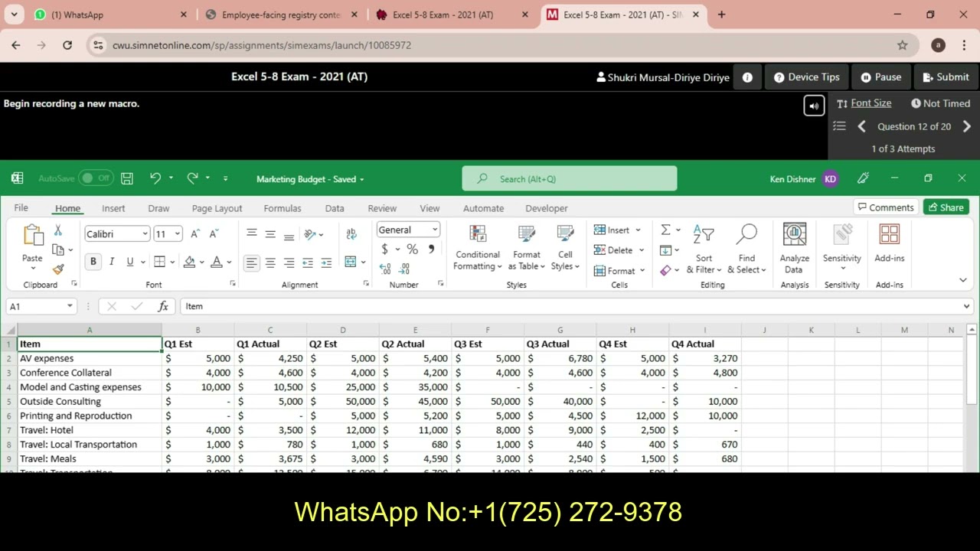The width and height of the screenshot is (980, 551).
Task: Switch to the Page Layout tab
Action: tap(217, 208)
